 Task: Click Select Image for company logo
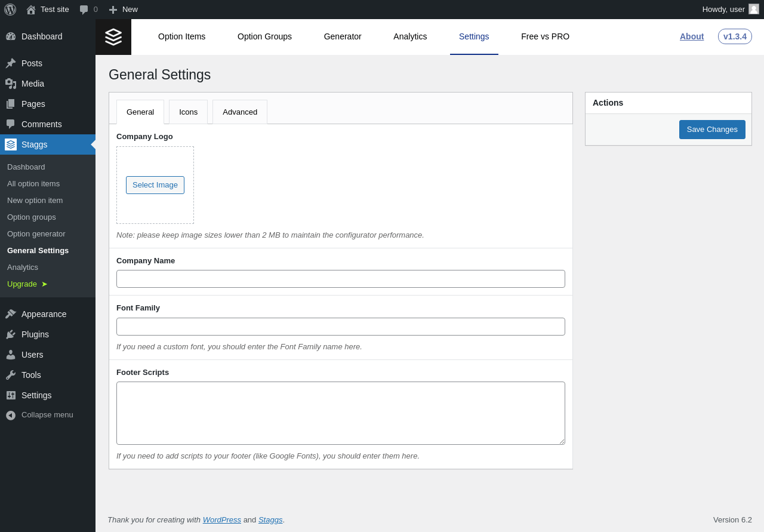coord(155,185)
